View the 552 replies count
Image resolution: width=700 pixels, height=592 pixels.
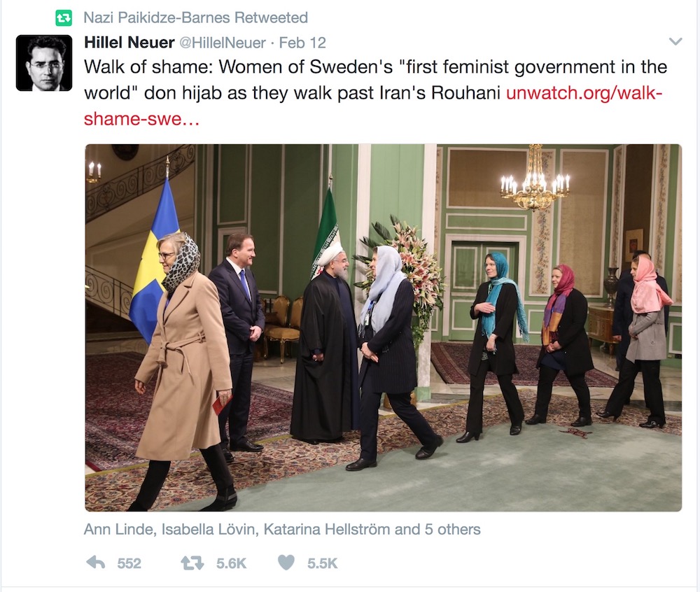point(129,563)
